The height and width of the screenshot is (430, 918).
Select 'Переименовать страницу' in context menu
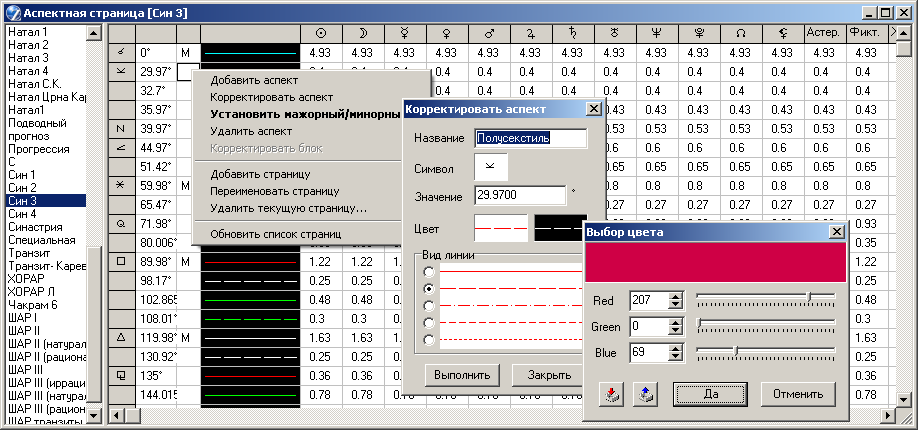coord(274,191)
